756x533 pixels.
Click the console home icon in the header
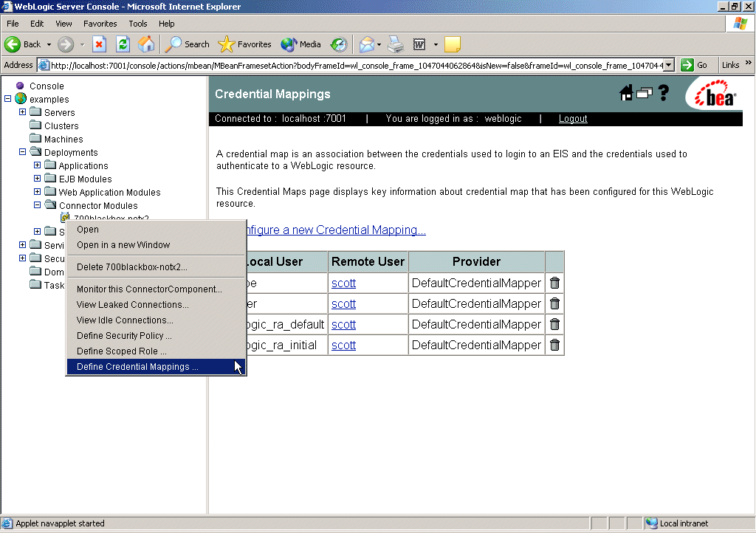(x=626, y=93)
